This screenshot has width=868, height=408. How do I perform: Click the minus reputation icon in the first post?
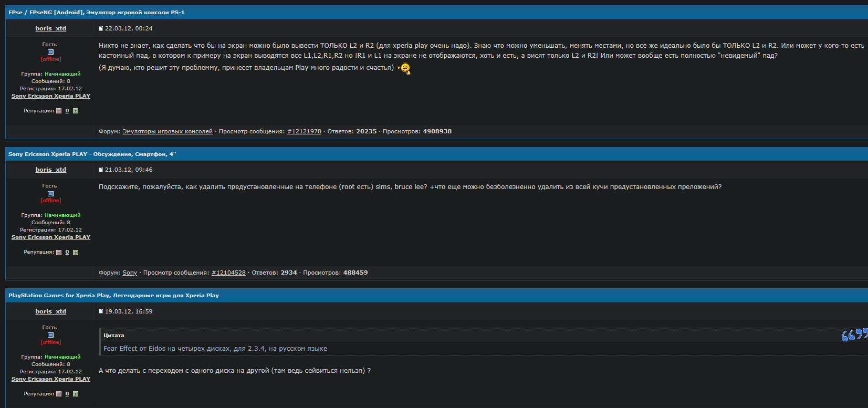coord(59,111)
